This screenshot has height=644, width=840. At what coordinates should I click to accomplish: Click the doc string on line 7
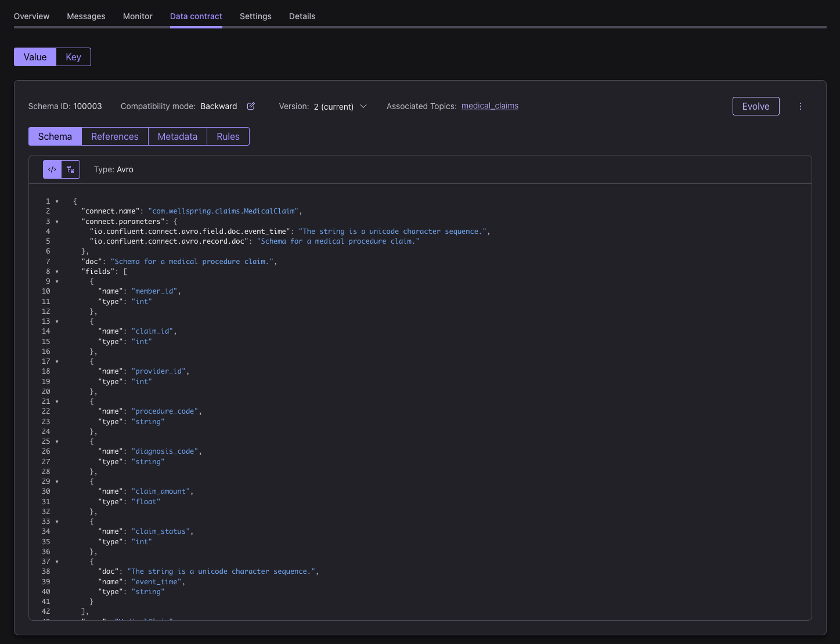192,262
